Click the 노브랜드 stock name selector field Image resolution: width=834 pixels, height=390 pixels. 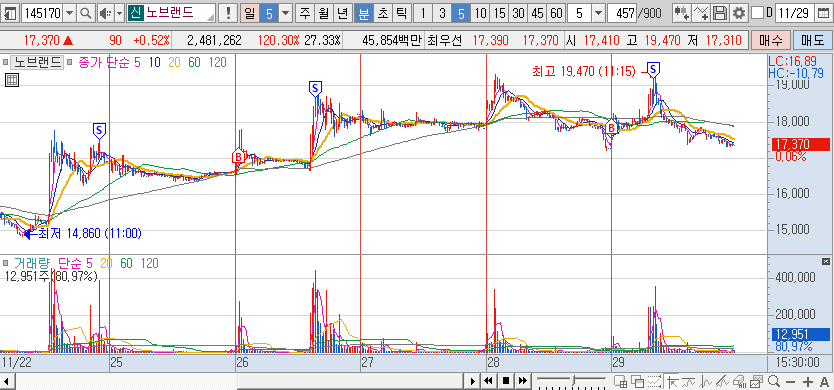pyautogui.click(x=171, y=13)
